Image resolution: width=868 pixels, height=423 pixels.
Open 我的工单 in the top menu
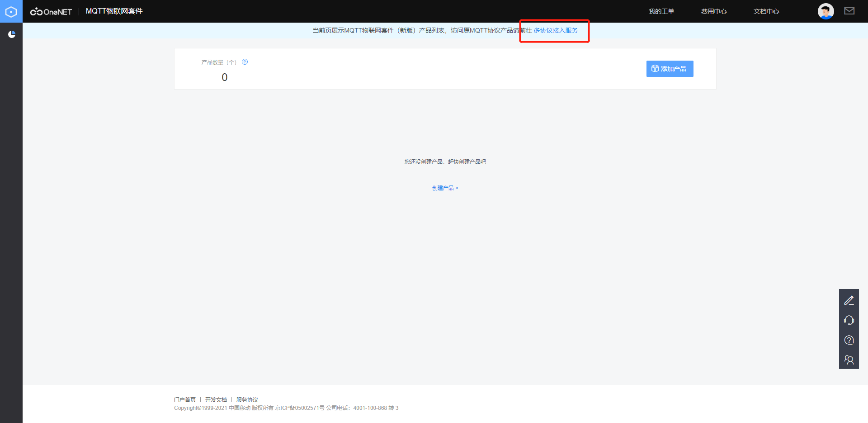click(x=661, y=11)
